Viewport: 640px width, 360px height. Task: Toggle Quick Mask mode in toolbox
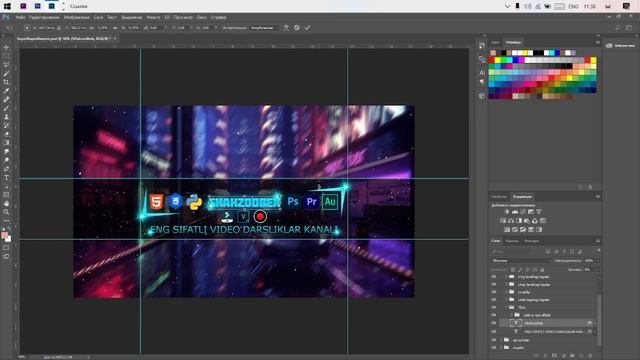(6, 248)
